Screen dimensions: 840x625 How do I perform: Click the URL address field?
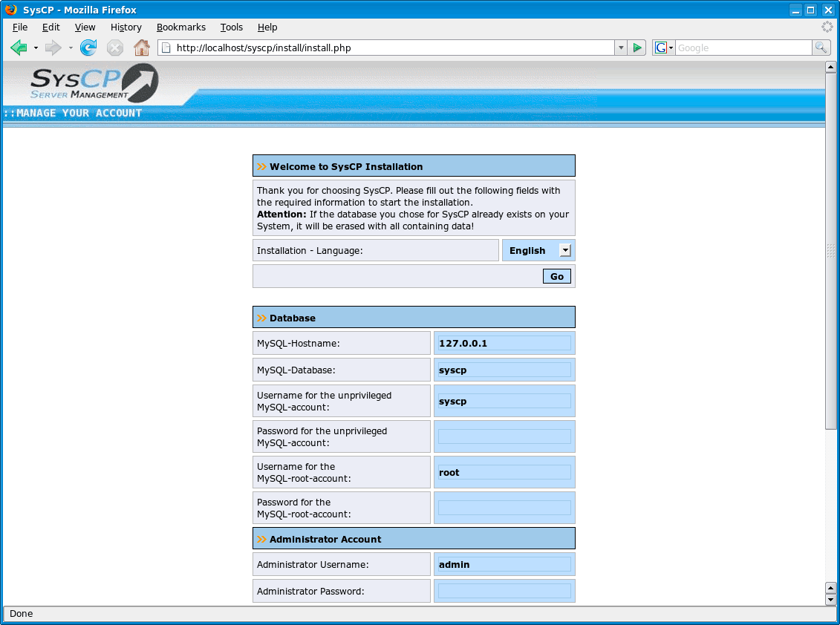(x=395, y=48)
